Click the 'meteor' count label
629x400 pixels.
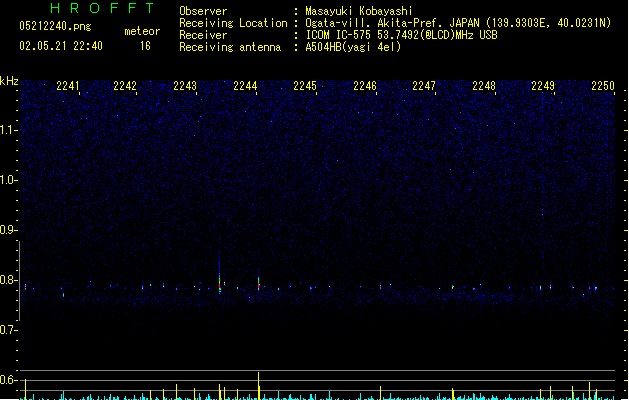(142, 31)
